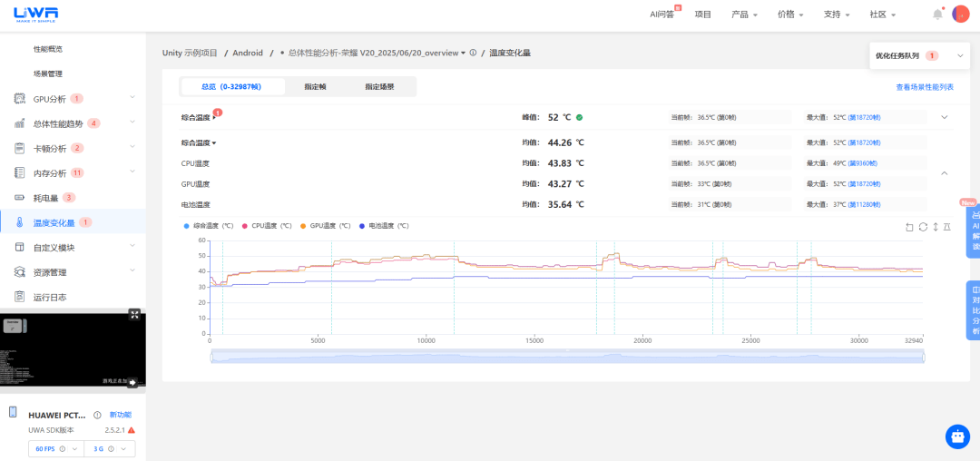Jump to 第9360帧 for CPU温度
Viewport: 980px width, 461px height.
coord(863,163)
